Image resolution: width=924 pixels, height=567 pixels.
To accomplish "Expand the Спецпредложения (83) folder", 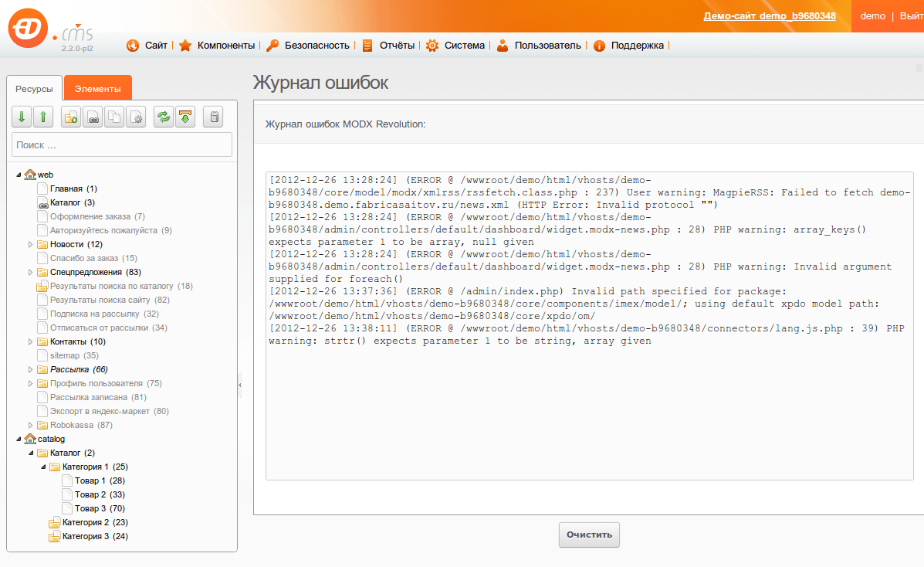I will coord(31,272).
